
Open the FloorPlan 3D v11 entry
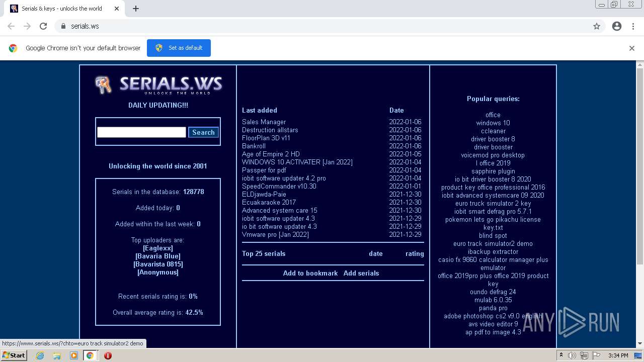[266, 138]
